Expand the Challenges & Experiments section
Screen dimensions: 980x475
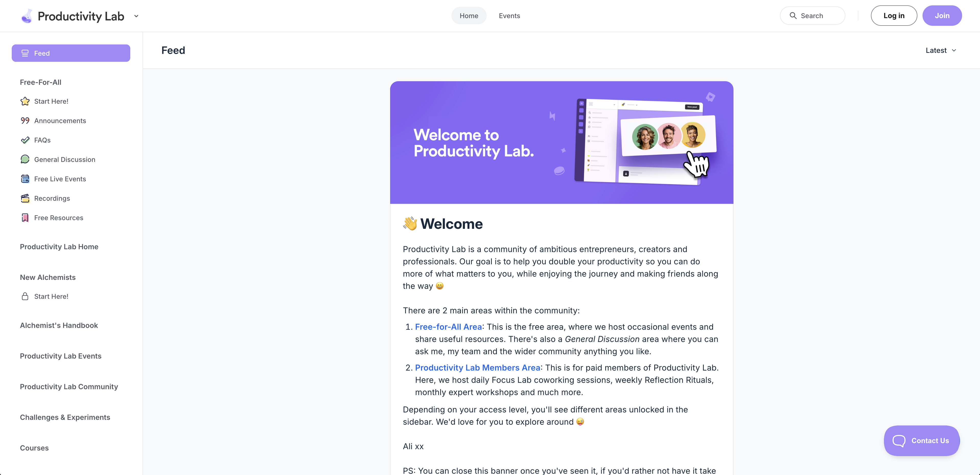65,417
